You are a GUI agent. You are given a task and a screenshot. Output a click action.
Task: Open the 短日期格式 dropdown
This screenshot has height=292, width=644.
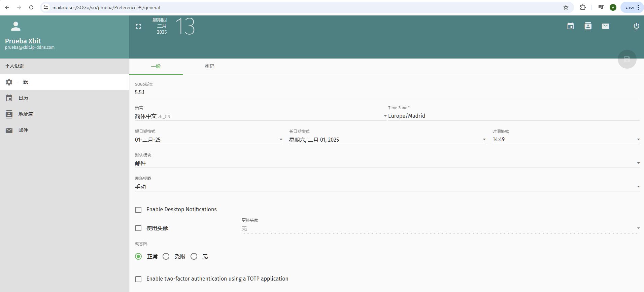[x=209, y=140]
